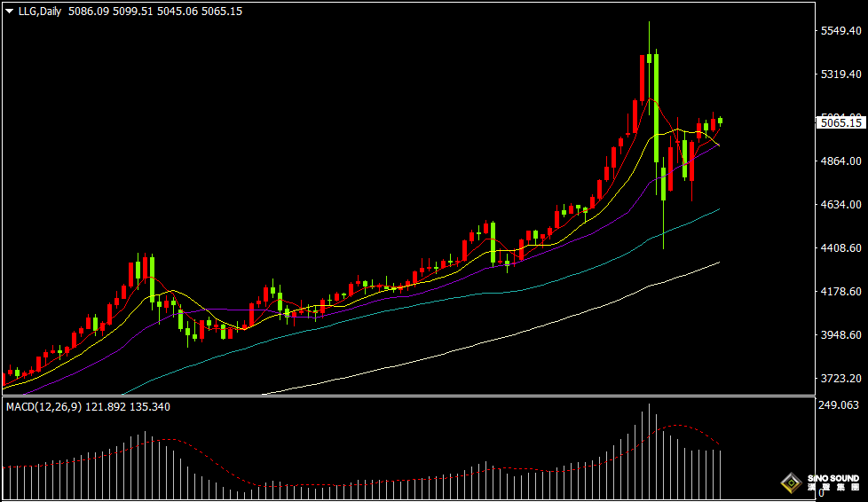Select the current price tag 5065.15
This screenshot has height=502, width=868.
(840, 123)
